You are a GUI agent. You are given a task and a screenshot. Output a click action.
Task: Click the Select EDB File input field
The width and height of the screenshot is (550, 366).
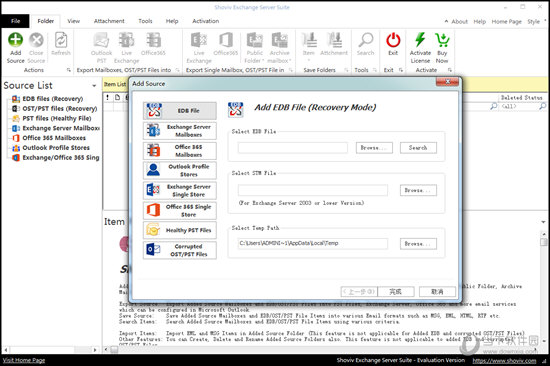[x=293, y=148]
